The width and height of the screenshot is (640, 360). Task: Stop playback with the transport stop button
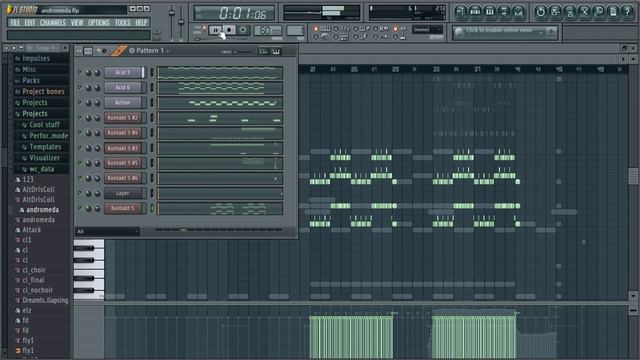click(229, 30)
